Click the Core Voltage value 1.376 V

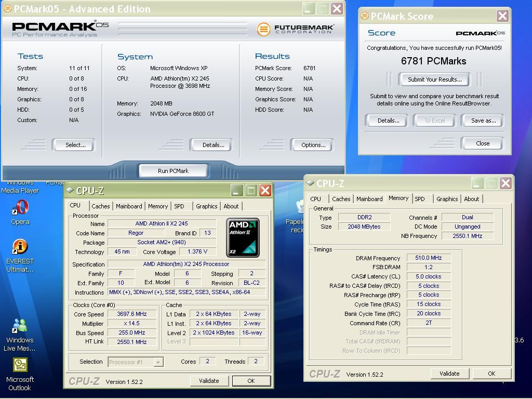pyautogui.click(x=197, y=251)
